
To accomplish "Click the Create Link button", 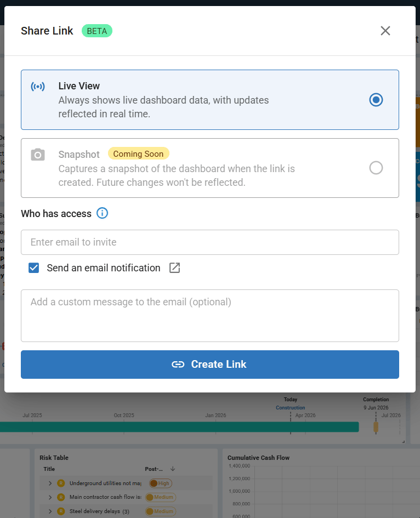I will [x=210, y=365].
